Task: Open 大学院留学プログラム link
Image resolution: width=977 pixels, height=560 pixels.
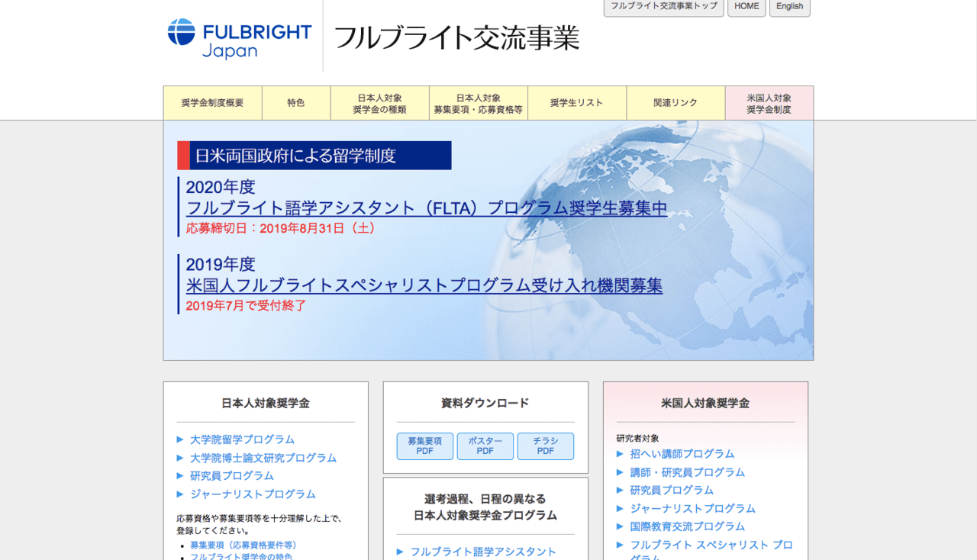Action: tap(242, 439)
